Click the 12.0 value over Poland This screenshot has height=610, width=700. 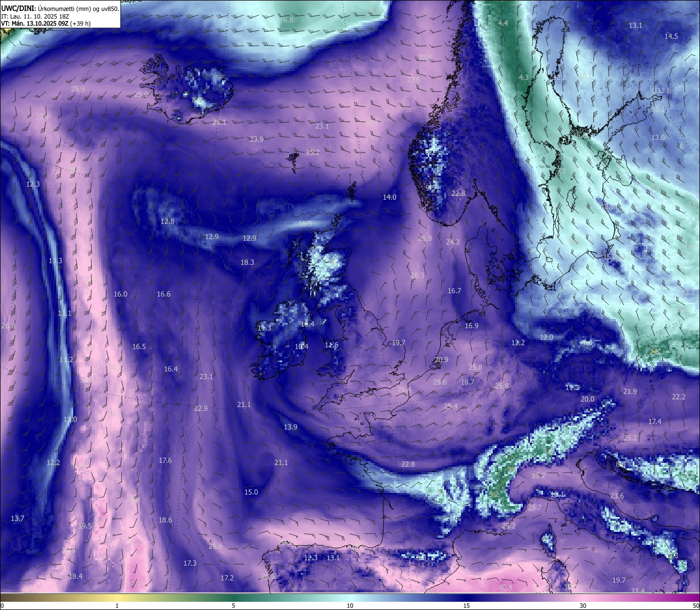click(x=546, y=337)
